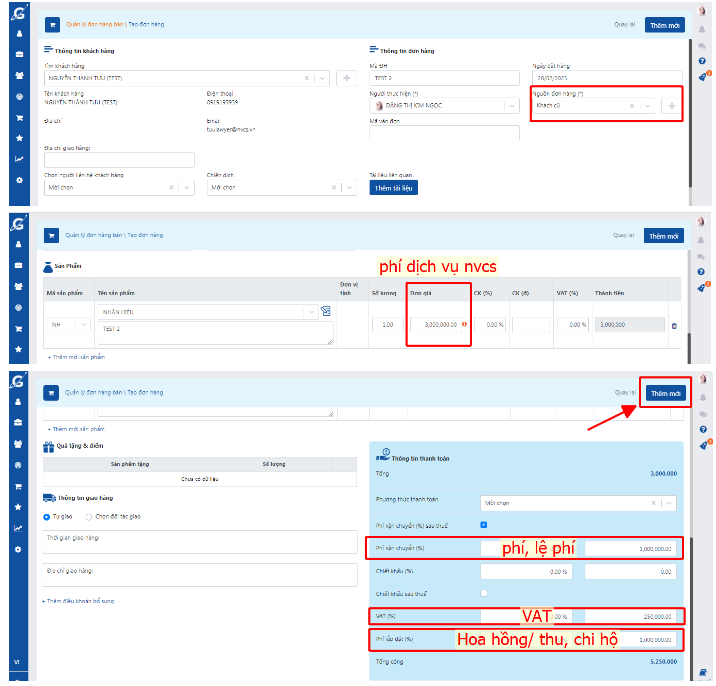This screenshot has width=716, height=686.
Task: Click product description box containing TEST 2
Action: click(216, 333)
